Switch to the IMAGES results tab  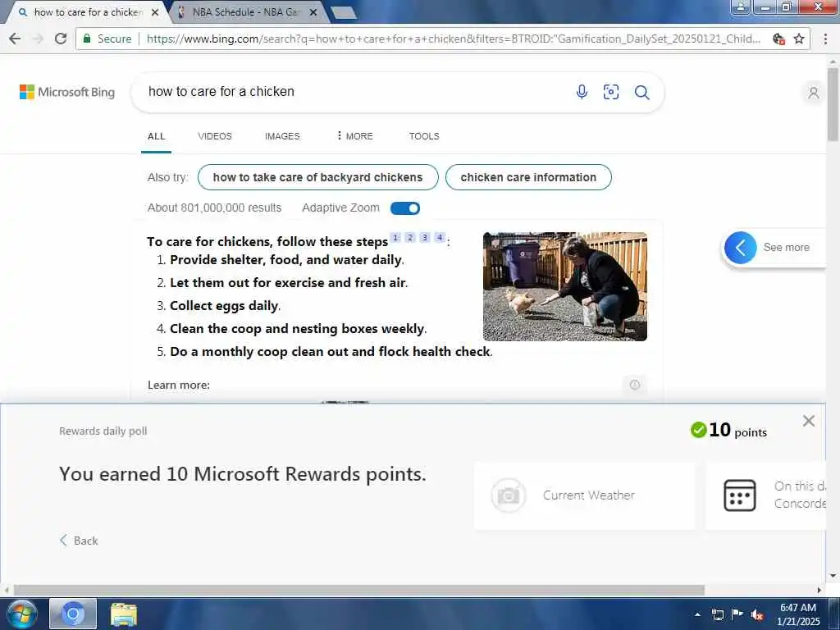[x=282, y=136]
